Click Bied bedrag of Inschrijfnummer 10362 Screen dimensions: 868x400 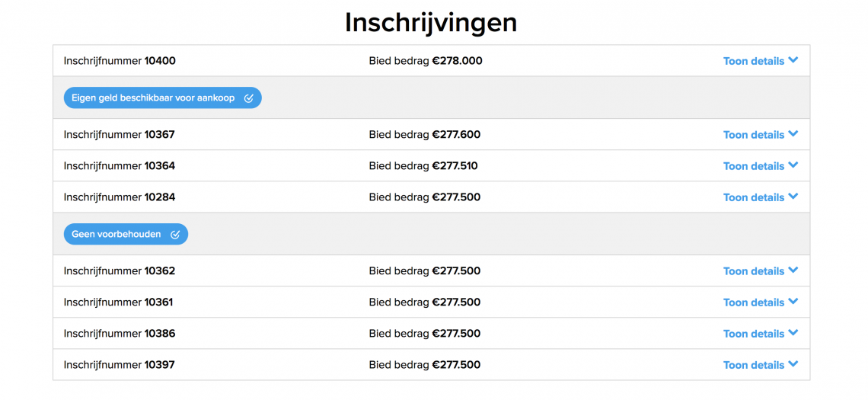click(425, 271)
